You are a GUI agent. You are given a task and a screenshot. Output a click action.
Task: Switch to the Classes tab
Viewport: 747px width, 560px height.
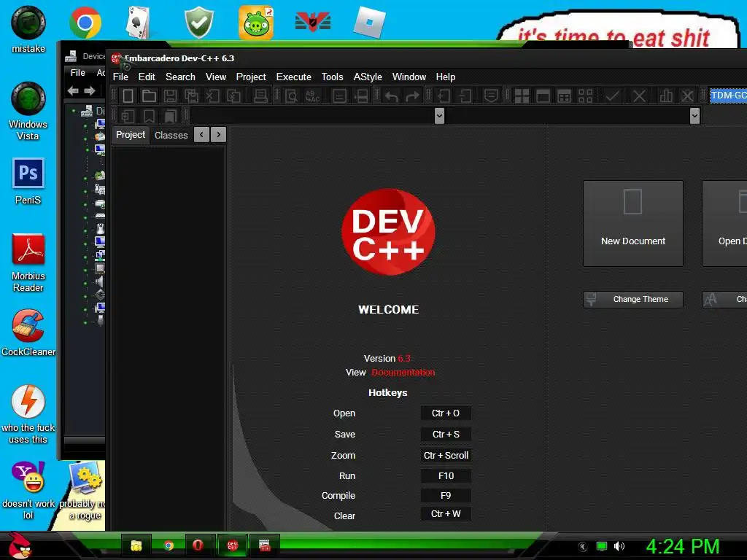pos(171,135)
